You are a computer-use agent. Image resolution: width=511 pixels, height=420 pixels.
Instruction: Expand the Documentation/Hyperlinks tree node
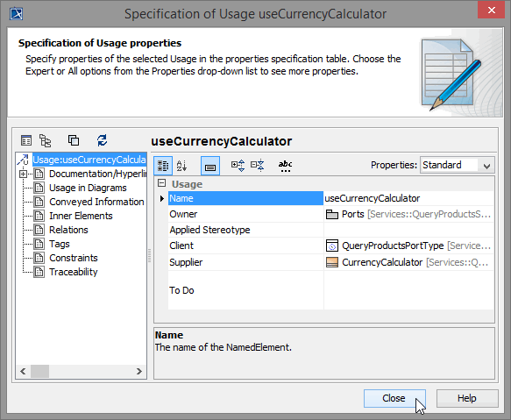coord(23,174)
